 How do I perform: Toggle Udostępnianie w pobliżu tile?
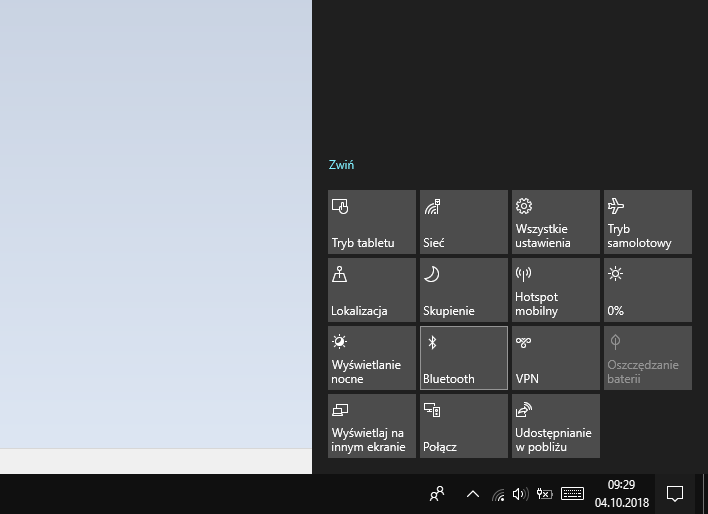(555, 426)
